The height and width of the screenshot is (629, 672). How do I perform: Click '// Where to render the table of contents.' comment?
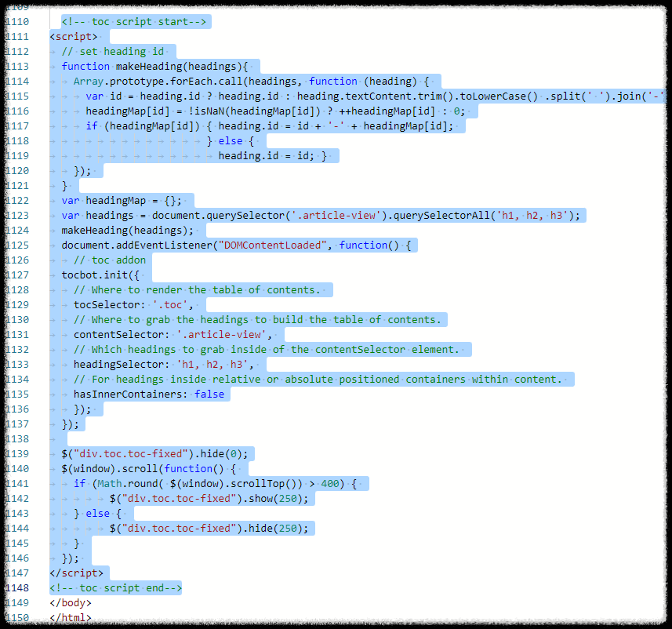click(x=197, y=290)
